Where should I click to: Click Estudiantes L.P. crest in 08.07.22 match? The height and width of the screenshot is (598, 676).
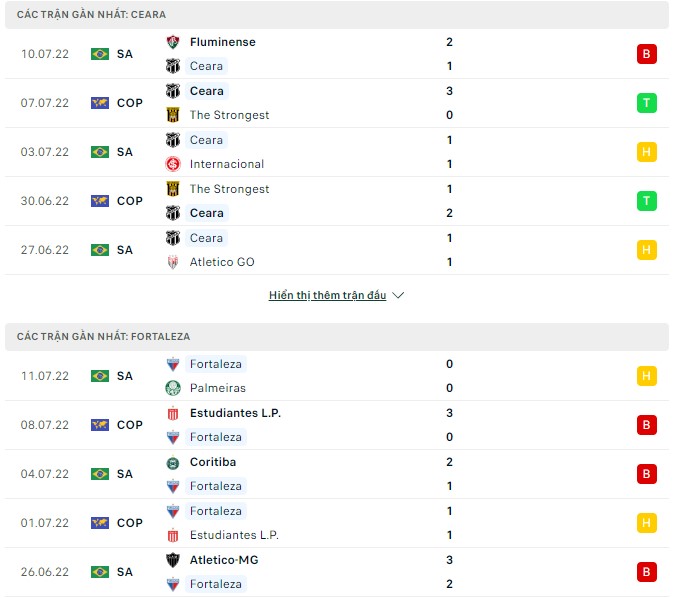(x=173, y=413)
